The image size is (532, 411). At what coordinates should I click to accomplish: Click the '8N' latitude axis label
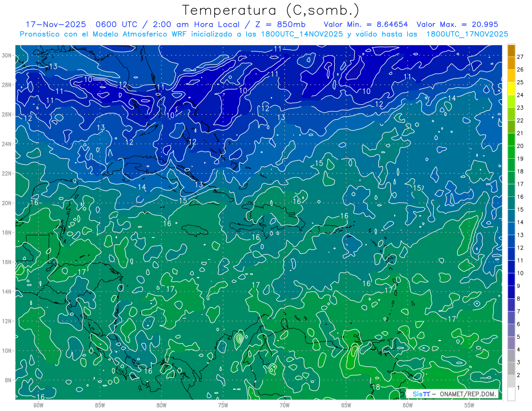coord(8,380)
